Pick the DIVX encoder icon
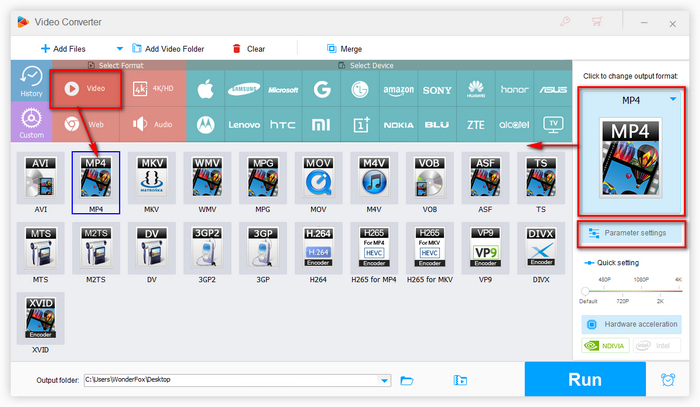Viewport: 700px width, 407px height. coord(541,248)
